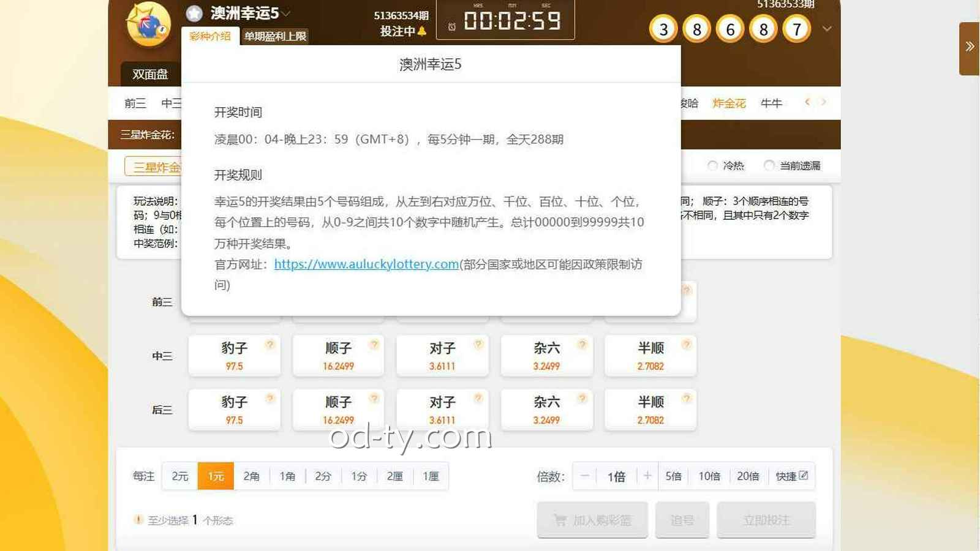Viewport: 980px width, 551px height.
Task: Switch to the 牛牛 play category
Action: (x=771, y=103)
